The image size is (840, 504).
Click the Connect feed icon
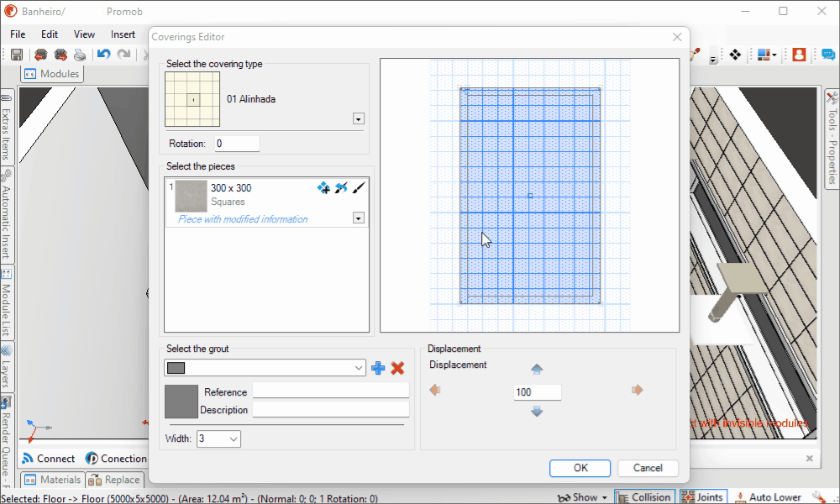click(x=28, y=459)
